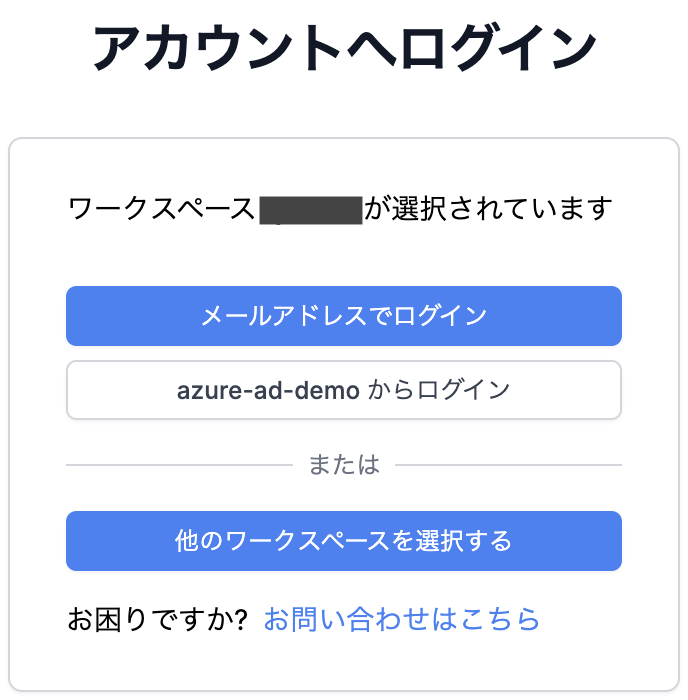Open the お問い合わせはこちら link
Image resolution: width=688 pixels, height=700 pixels.
click(401, 619)
